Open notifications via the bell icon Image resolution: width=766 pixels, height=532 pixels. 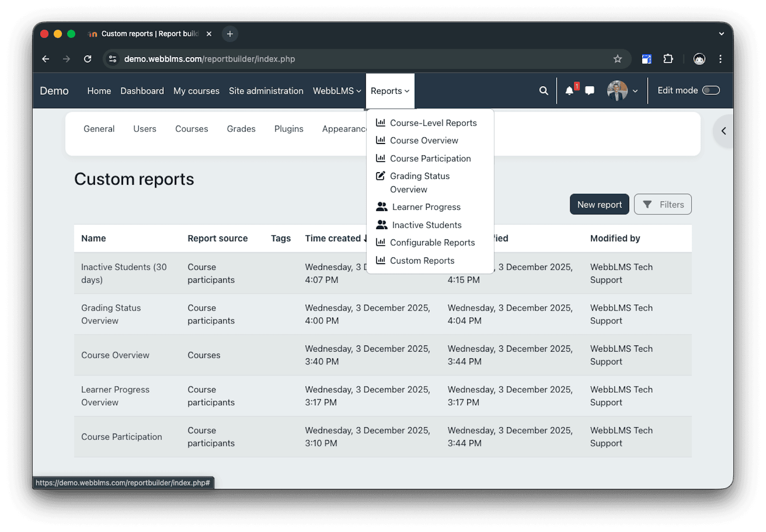(x=569, y=90)
